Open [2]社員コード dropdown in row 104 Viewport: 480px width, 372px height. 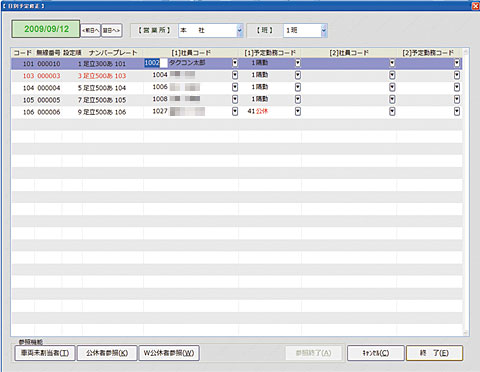point(392,87)
